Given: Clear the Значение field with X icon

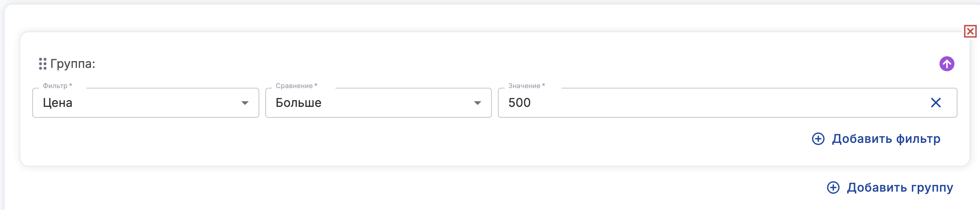Looking at the screenshot, I should point(935,103).
